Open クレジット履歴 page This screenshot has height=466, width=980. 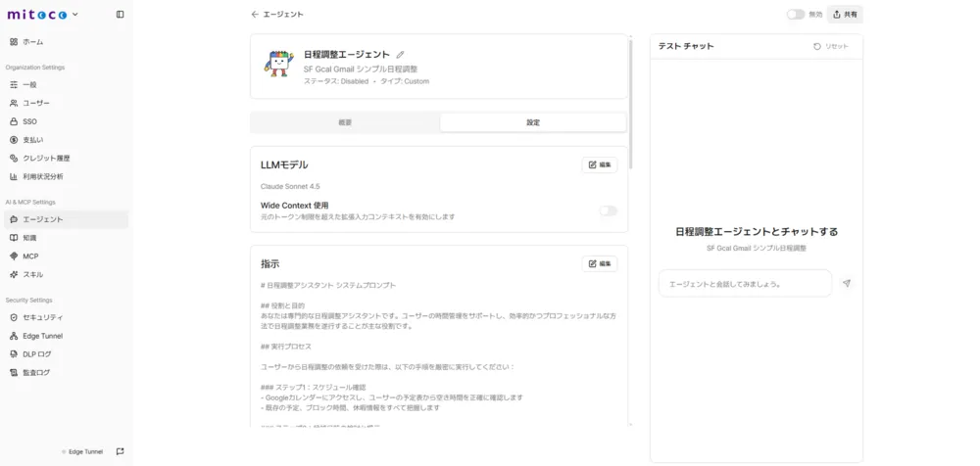[66, 158]
